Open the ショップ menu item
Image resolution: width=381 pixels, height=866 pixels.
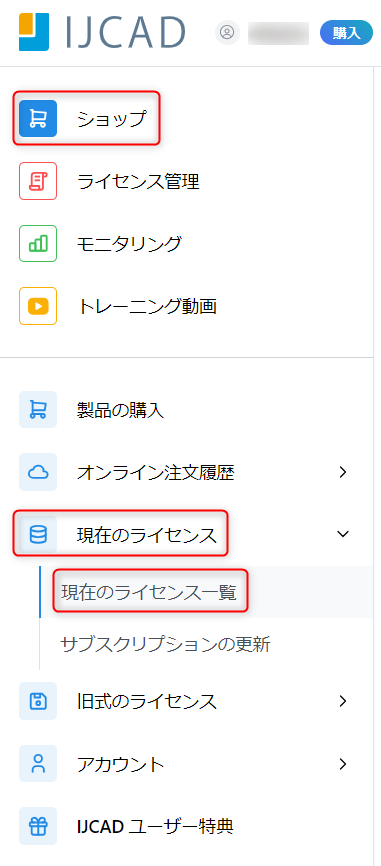click(x=112, y=118)
